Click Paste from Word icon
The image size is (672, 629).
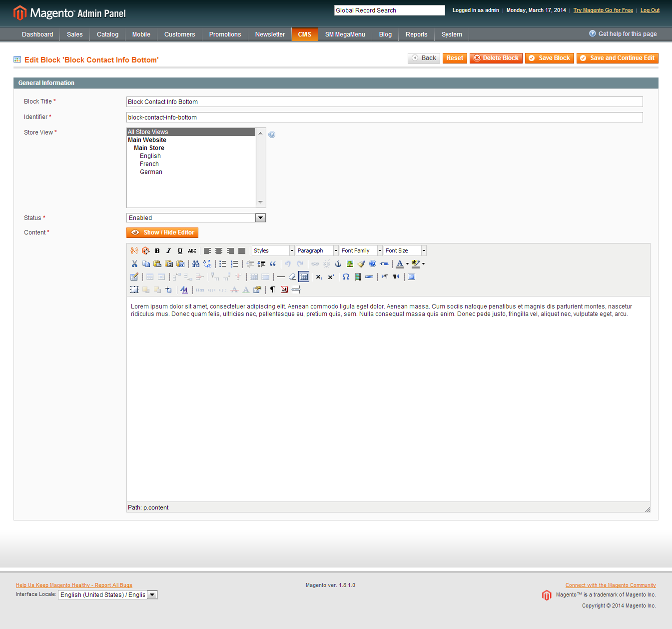point(180,263)
